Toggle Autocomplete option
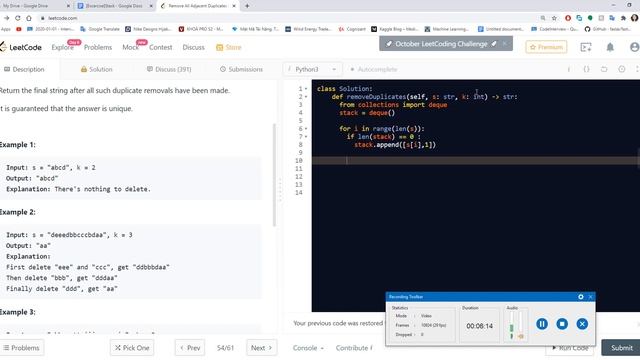Viewport: 640px width, 360px height. (373, 69)
